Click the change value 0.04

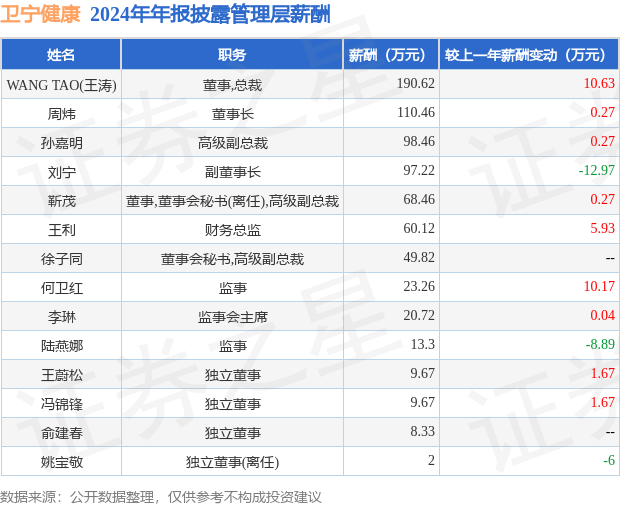602,315
